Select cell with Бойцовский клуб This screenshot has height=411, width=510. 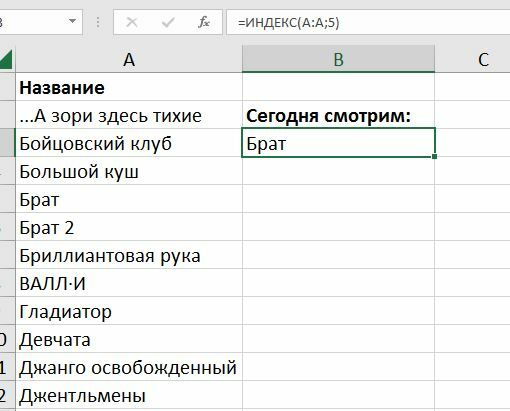click(129, 143)
